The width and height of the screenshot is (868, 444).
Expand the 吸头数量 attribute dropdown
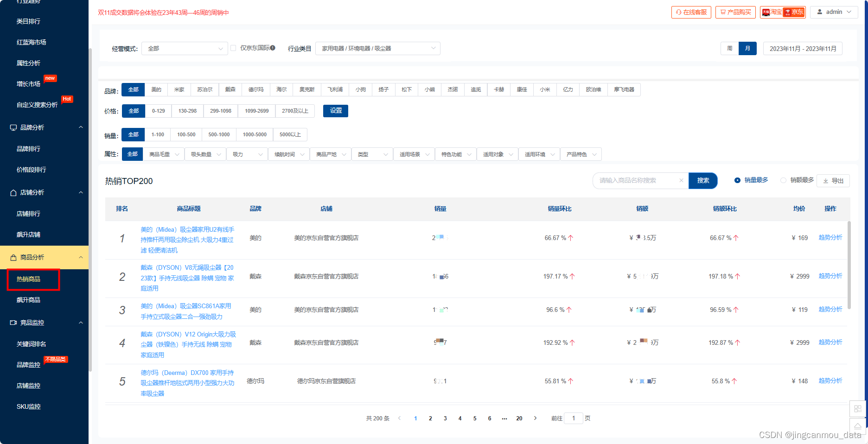[205, 154]
